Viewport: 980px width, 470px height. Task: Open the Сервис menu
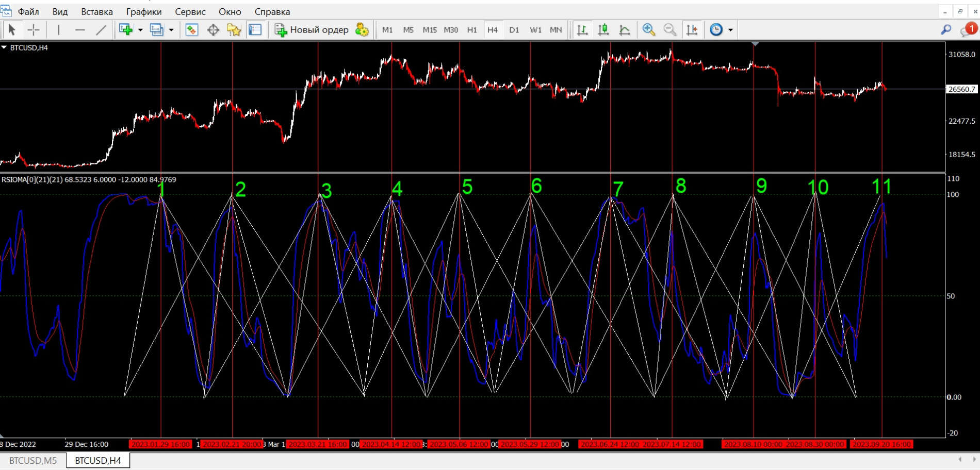(x=190, y=11)
